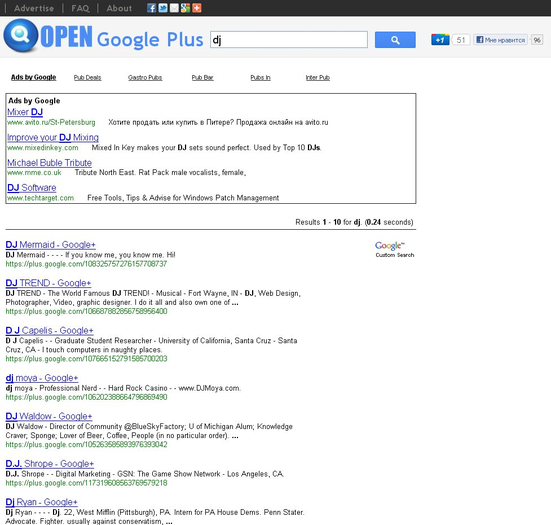Click the blue magnifier Open logo
The height and width of the screenshot is (525, 551).
[21, 35]
